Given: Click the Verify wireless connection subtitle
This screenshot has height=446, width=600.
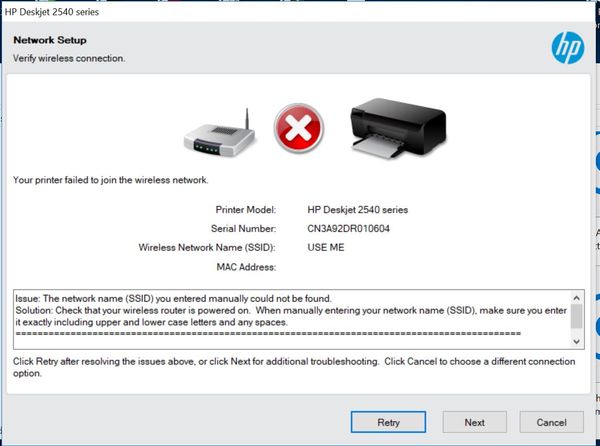Looking at the screenshot, I should click(x=69, y=58).
